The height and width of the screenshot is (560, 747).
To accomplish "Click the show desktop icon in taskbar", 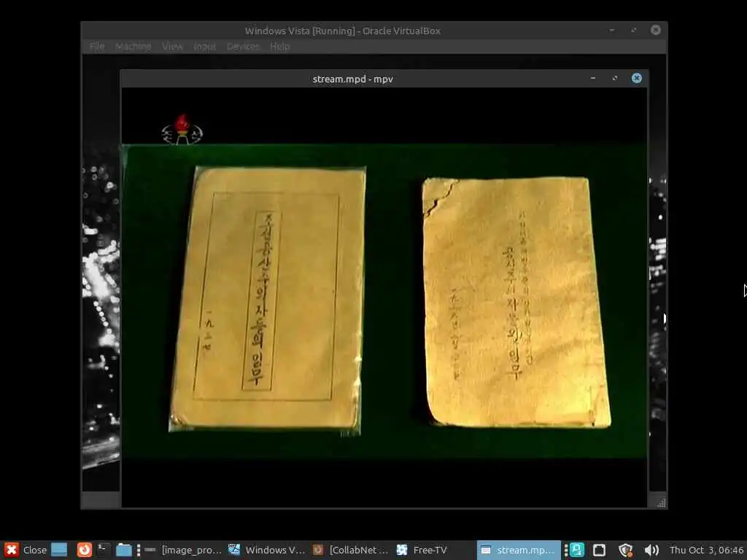I will [59, 550].
